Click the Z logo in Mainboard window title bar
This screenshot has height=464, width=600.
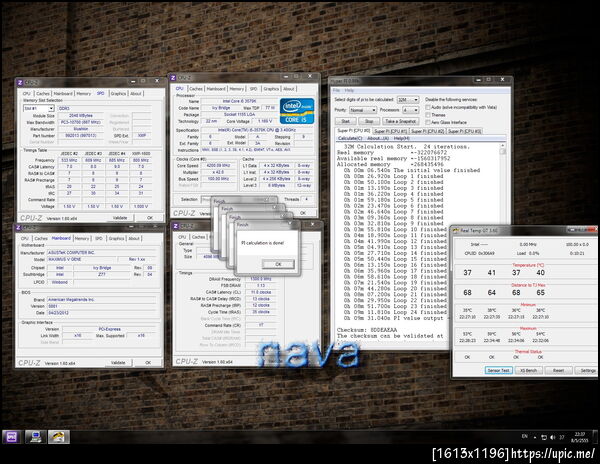coord(18,228)
